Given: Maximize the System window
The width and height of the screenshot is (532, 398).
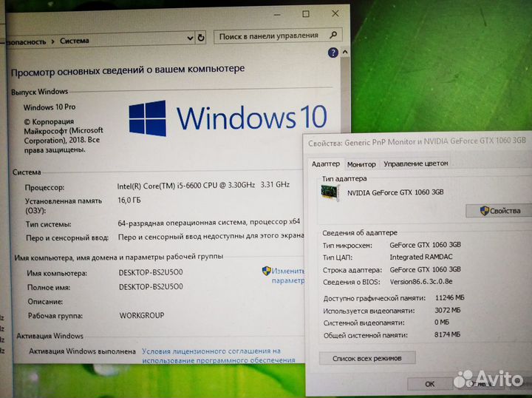Looking at the screenshot, I should (306, 14).
